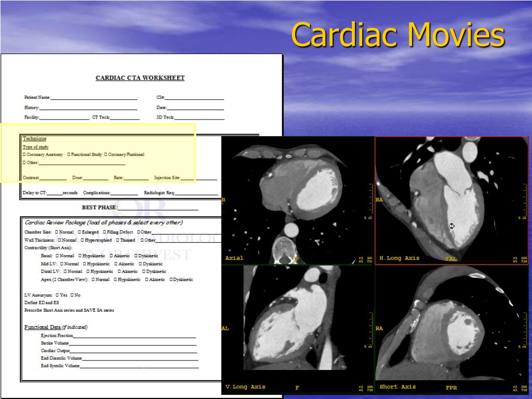Select the Date blank line
The height and width of the screenshot is (399, 532).
tap(195, 109)
